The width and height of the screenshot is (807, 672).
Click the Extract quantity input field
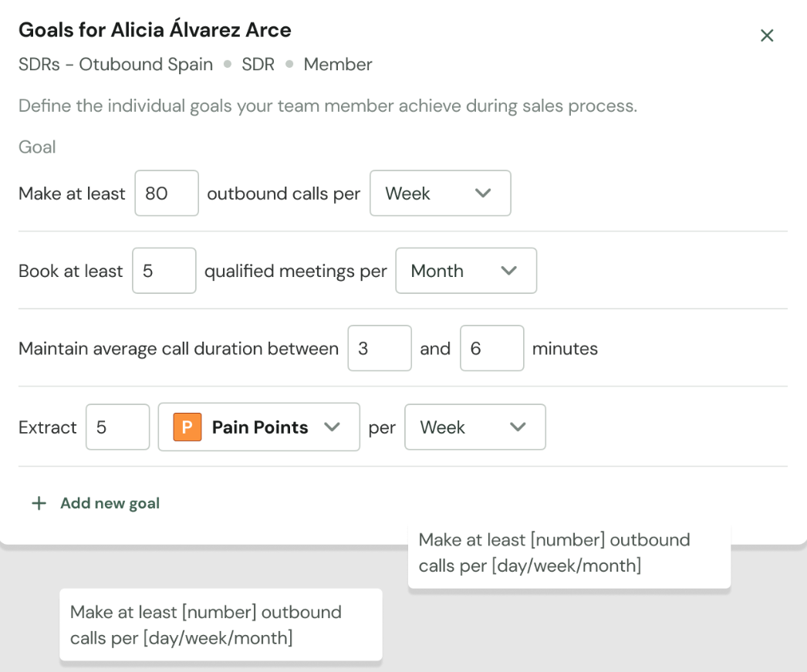pyautogui.click(x=117, y=427)
